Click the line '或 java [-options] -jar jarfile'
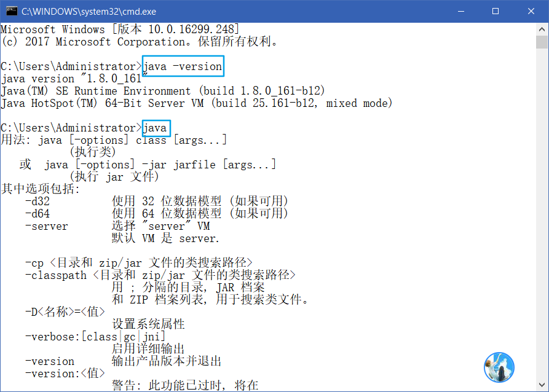 click(148, 165)
